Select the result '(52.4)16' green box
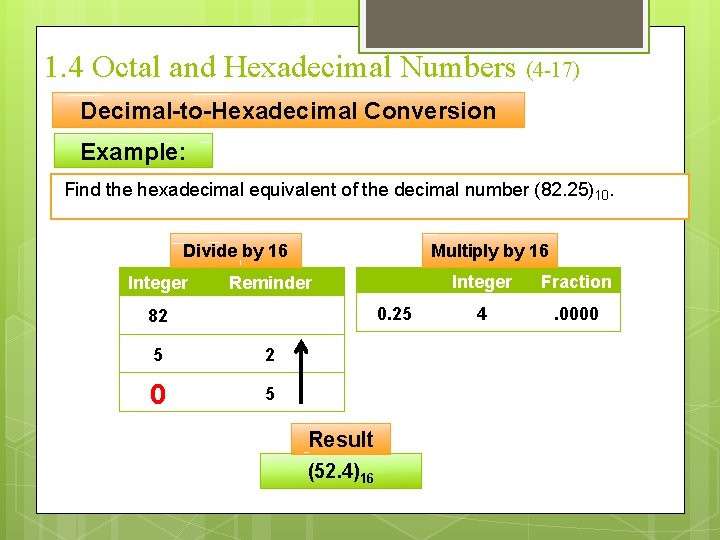 [341, 471]
